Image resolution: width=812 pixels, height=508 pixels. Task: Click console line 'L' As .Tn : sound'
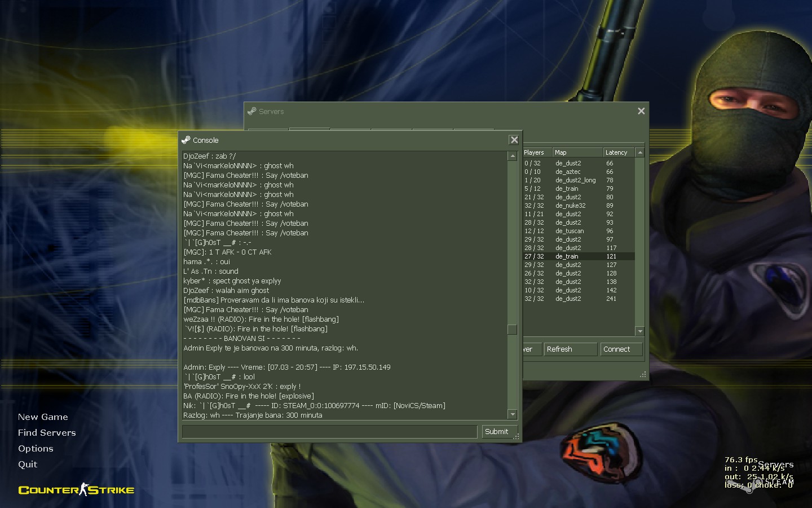click(211, 271)
